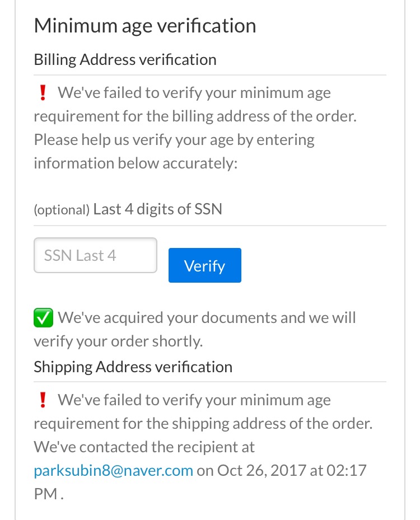
Task: Click the 02:17 PM time text
Action: (x=200, y=482)
